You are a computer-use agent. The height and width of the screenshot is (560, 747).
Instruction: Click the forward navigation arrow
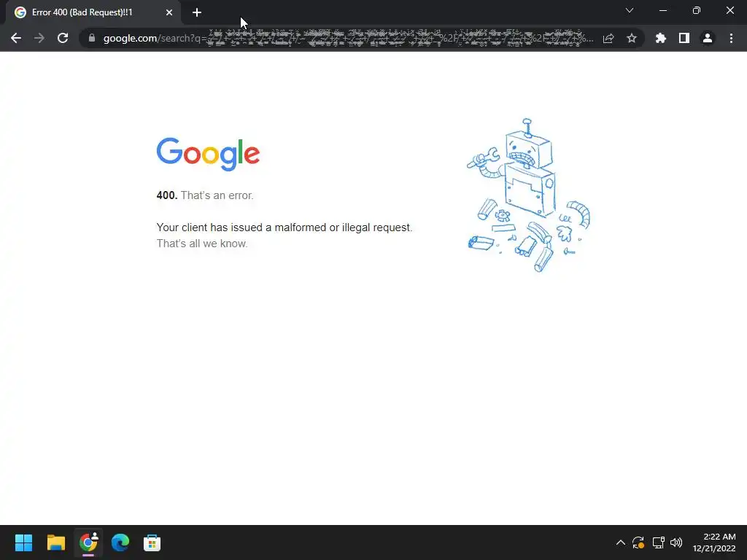[39, 38]
